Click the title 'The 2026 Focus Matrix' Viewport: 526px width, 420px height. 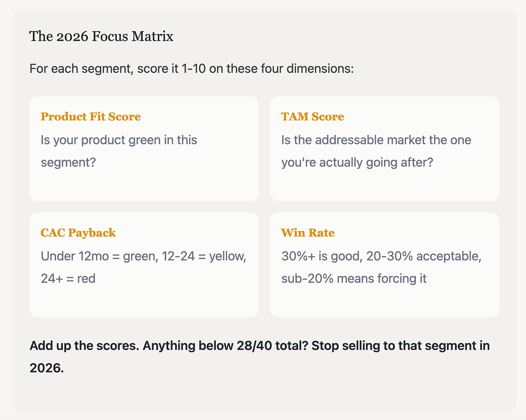[x=101, y=37]
